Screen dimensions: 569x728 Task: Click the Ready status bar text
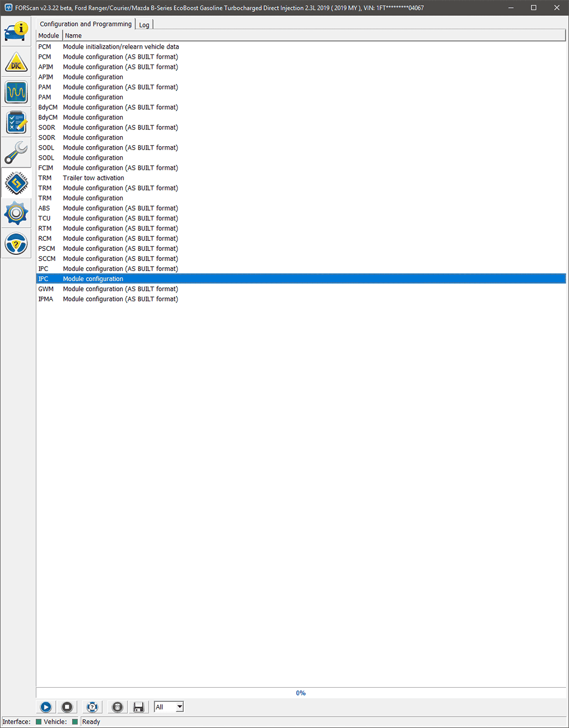91,722
